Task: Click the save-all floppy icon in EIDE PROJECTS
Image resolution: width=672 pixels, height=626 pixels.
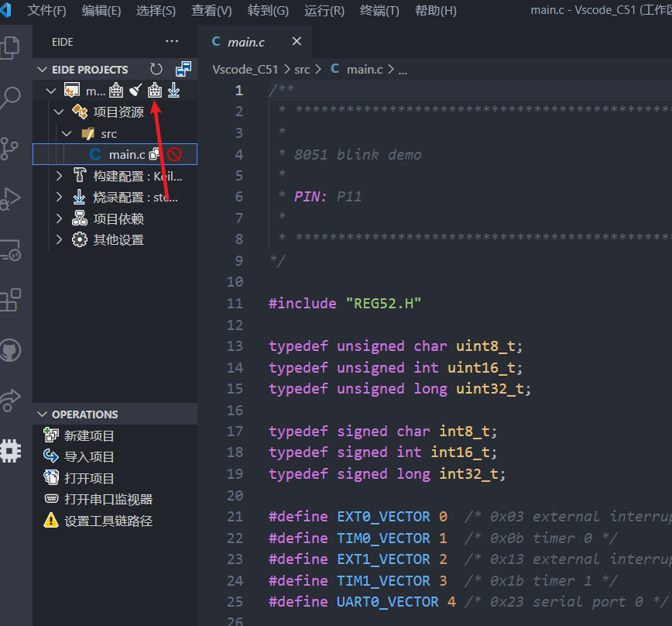Action: point(183,69)
